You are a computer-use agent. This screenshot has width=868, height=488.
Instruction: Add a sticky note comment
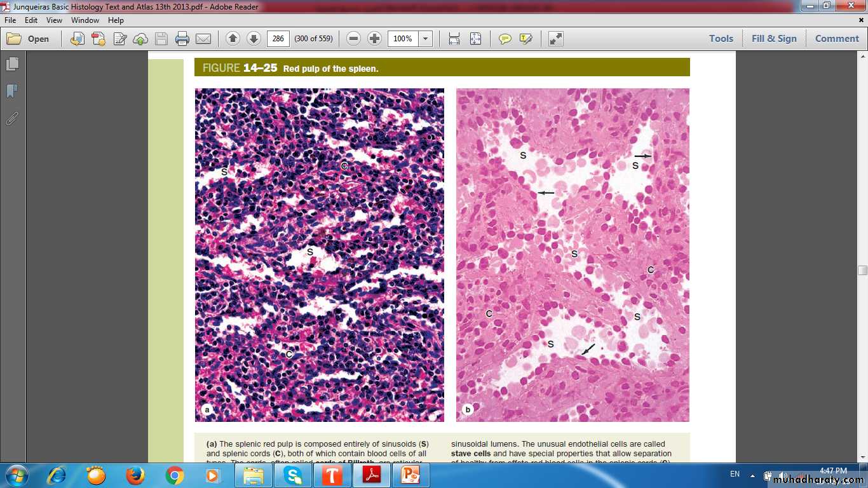pos(505,39)
